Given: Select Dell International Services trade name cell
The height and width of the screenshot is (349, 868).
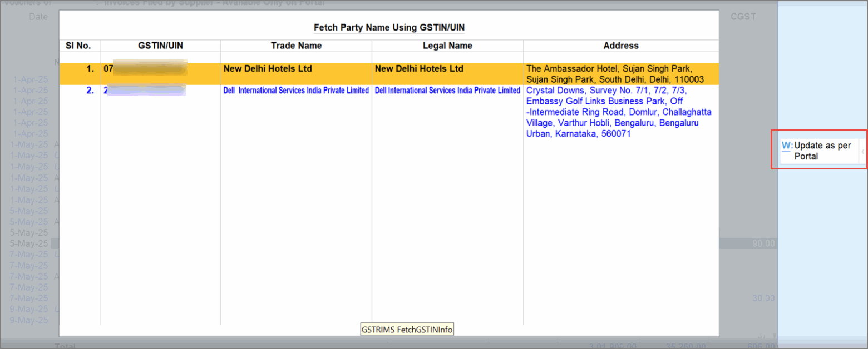Looking at the screenshot, I should pyautogui.click(x=296, y=91).
